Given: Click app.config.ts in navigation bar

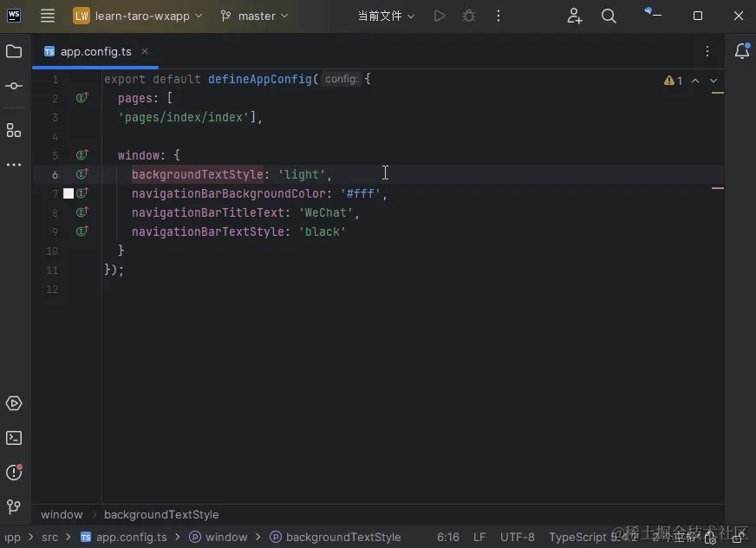Looking at the screenshot, I should coord(124,537).
